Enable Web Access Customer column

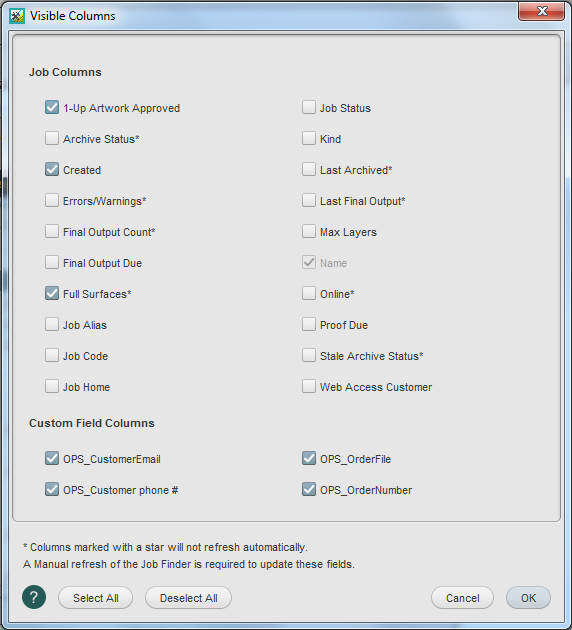309,386
